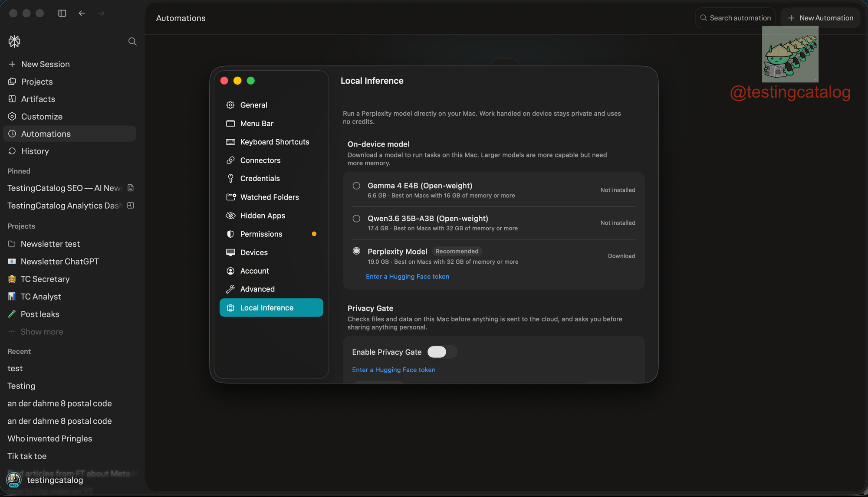Viewport: 868px width, 497px height.
Task: Click the Devices monitor icon
Action: [230, 252]
